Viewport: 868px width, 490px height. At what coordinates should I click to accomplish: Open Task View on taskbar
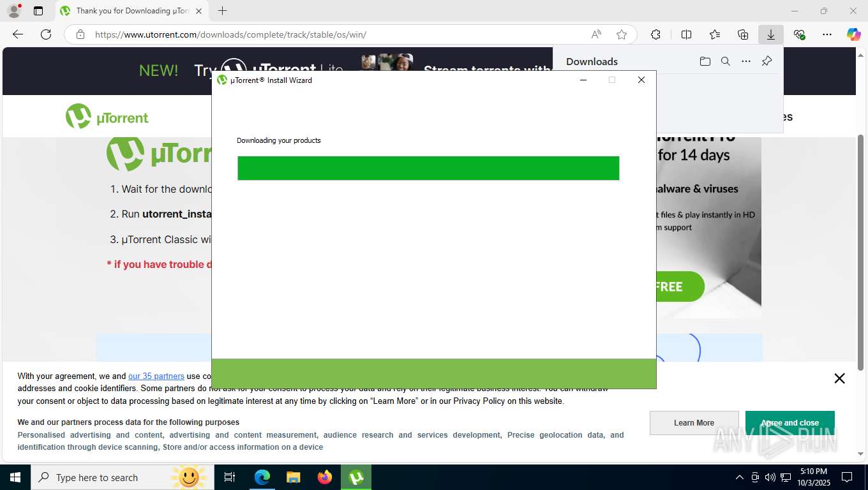(x=230, y=477)
